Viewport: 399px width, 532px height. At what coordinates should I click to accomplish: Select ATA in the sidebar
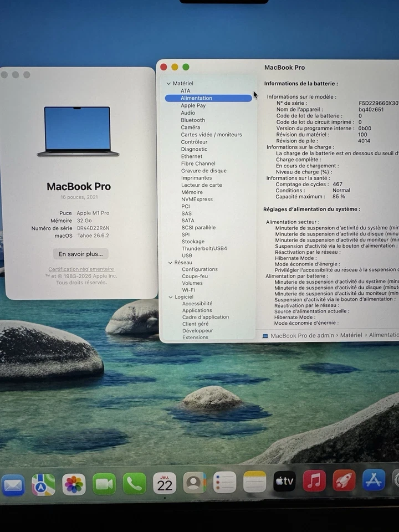click(186, 91)
